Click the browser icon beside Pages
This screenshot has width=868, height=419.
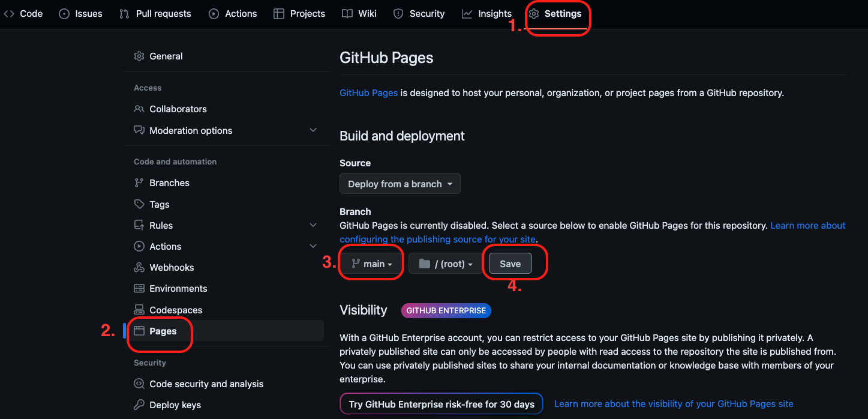[x=139, y=331]
